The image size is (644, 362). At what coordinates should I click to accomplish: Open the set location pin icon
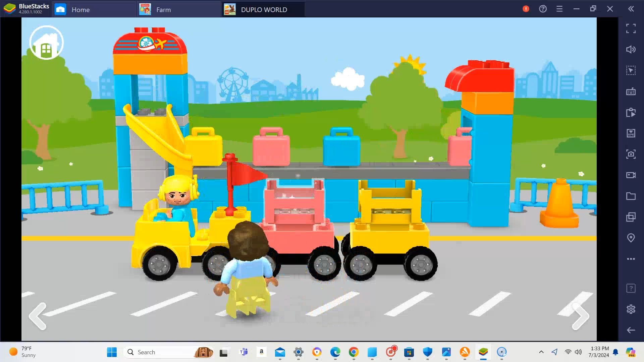(631, 238)
